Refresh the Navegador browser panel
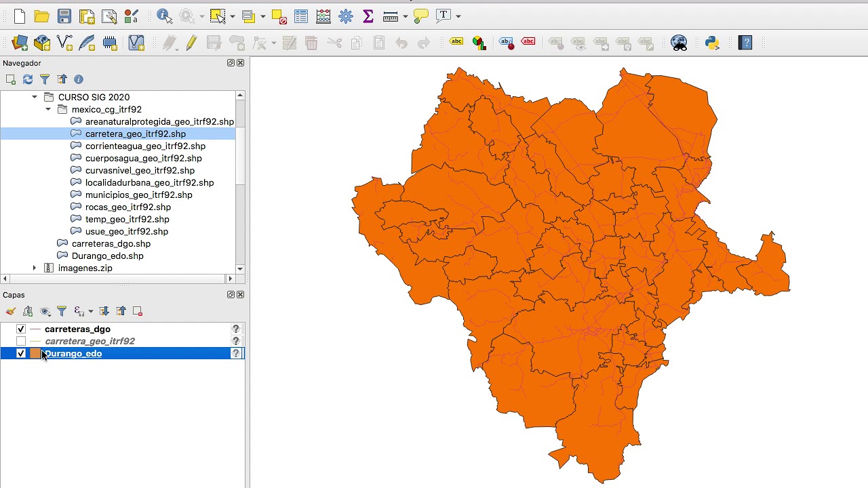 point(28,79)
